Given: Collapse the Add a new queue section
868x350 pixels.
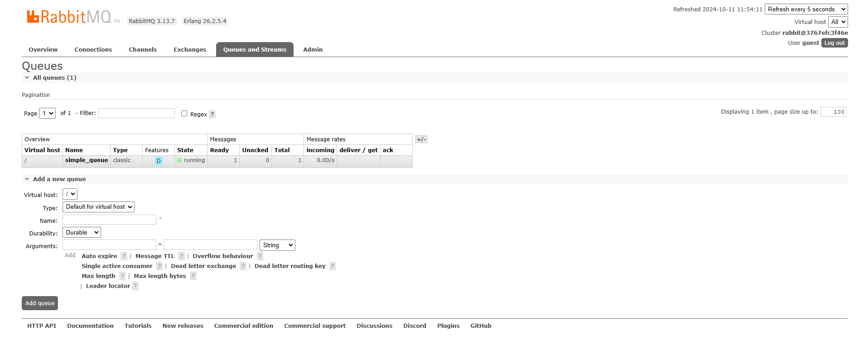Looking at the screenshot, I should click(55, 179).
